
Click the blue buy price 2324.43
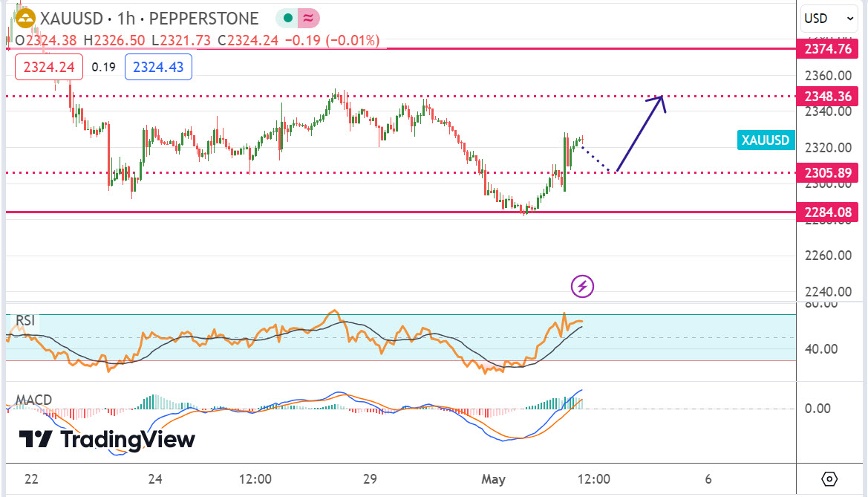tap(158, 67)
